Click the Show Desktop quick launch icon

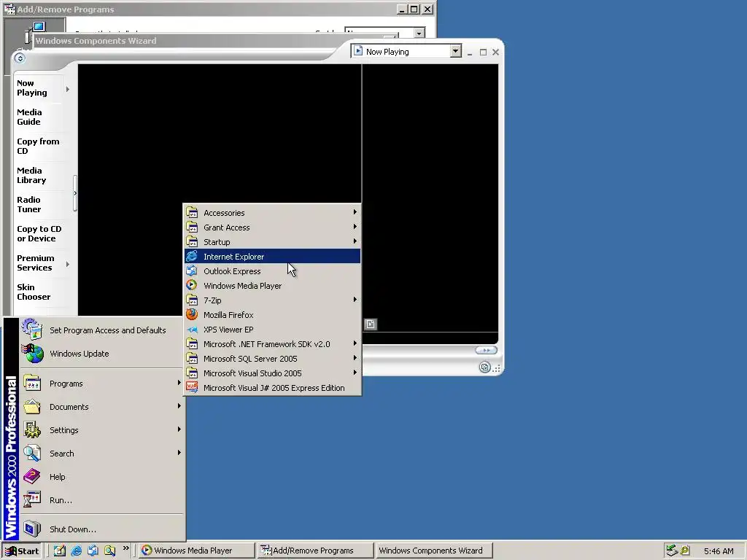click(x=60, y=551)
